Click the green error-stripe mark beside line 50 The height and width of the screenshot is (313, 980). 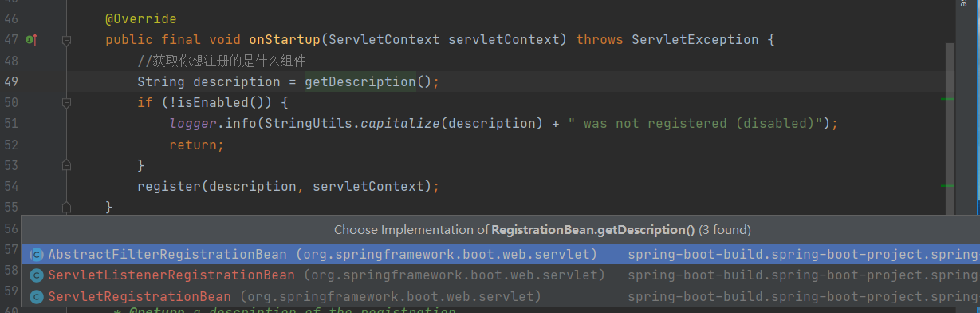[947, 99]
